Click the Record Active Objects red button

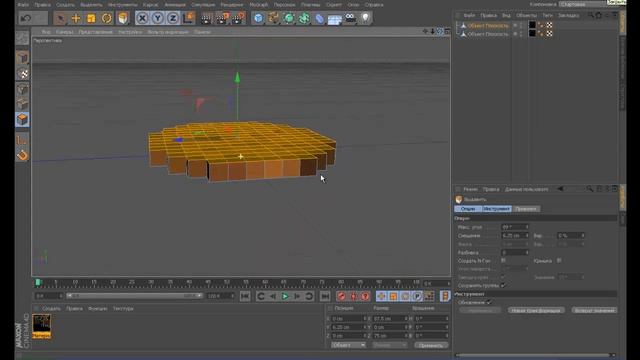[342, 296]
